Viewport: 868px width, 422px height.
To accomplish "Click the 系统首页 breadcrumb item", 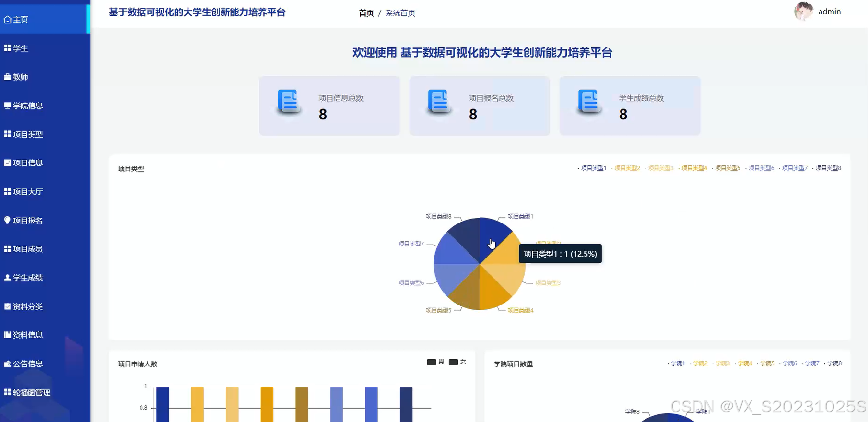I will (x=400, y=13).
